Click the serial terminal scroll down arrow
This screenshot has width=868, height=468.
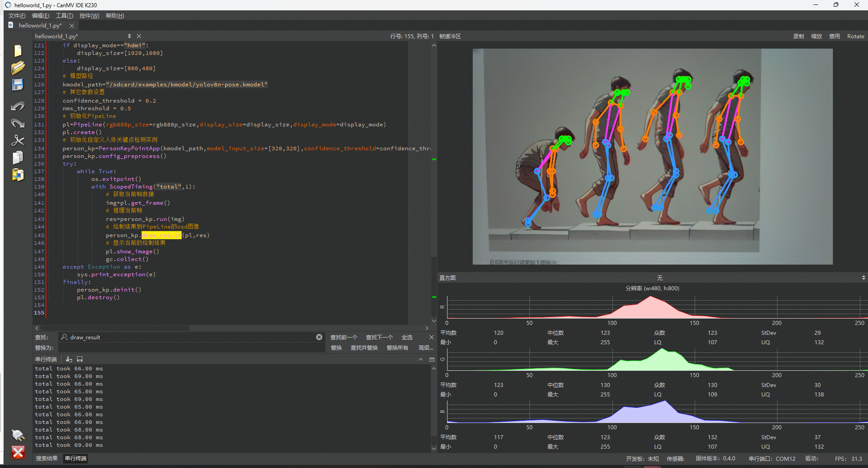[x=434, y=448]
